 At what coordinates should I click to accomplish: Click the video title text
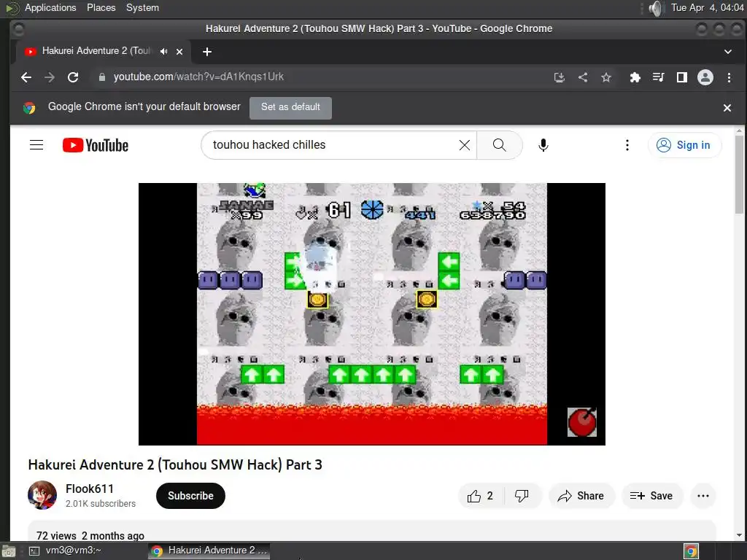pyautogui.click(x=175, y=464)
